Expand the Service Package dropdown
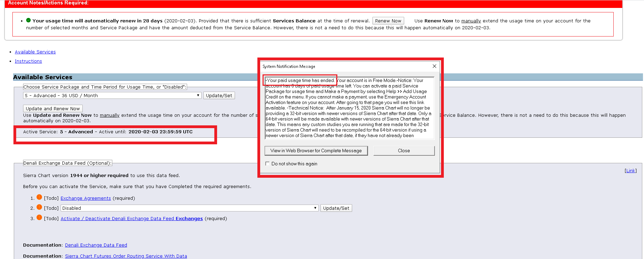Screen dimensions: 644x259 pos(112,95)
